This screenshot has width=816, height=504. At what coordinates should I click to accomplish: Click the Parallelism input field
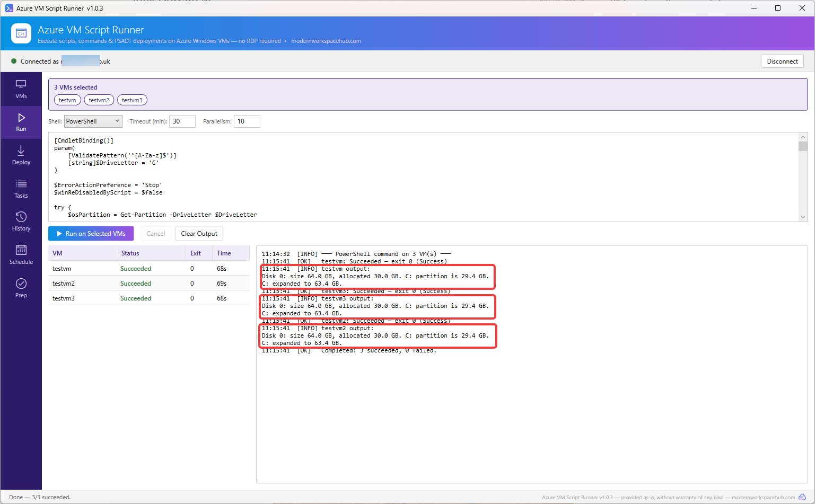(247, 121)
